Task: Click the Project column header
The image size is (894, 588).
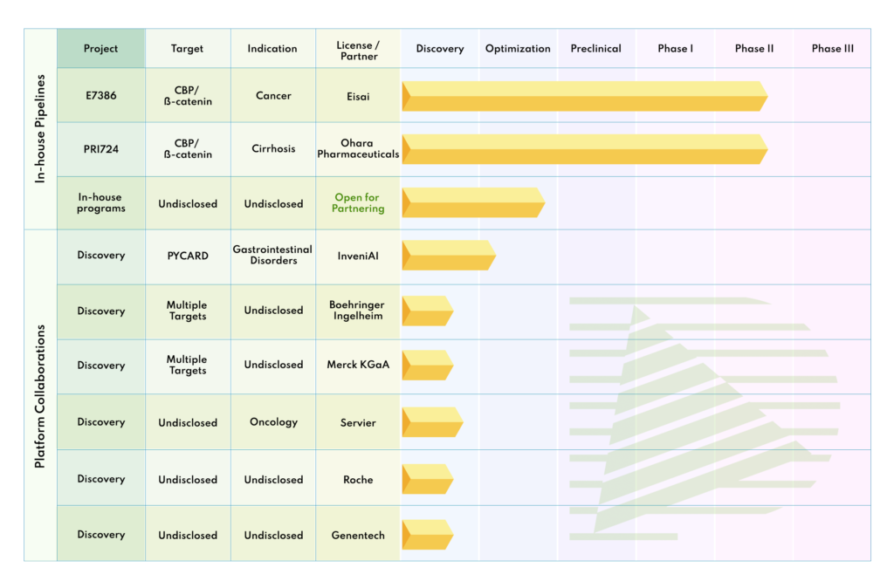Action: pos(100,49)
